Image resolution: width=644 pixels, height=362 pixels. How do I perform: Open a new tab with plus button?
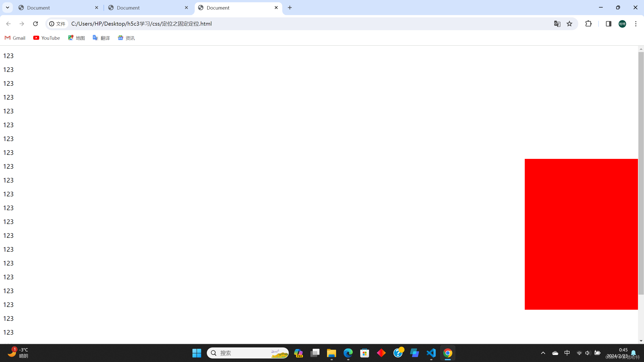[x=290, y=8]
